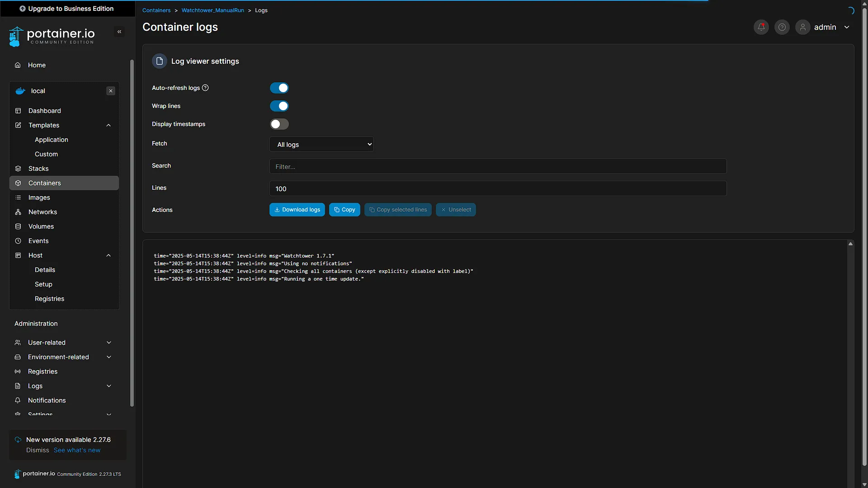Click the Download logs button
Viewport: 868px width, 488px height.
tap(297, 210)
